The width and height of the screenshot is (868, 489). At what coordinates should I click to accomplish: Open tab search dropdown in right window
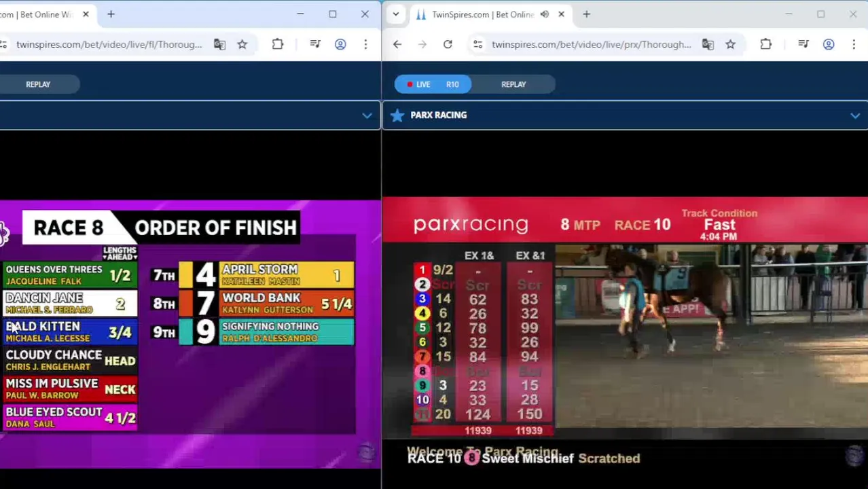[x=396, y=14]
